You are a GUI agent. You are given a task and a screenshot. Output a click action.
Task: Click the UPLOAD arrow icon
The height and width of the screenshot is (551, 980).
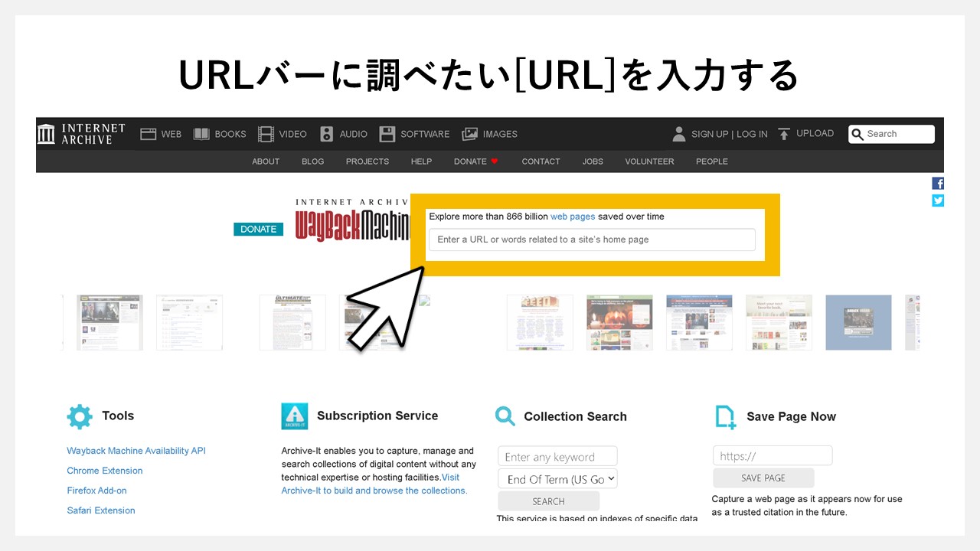[784, 133]
